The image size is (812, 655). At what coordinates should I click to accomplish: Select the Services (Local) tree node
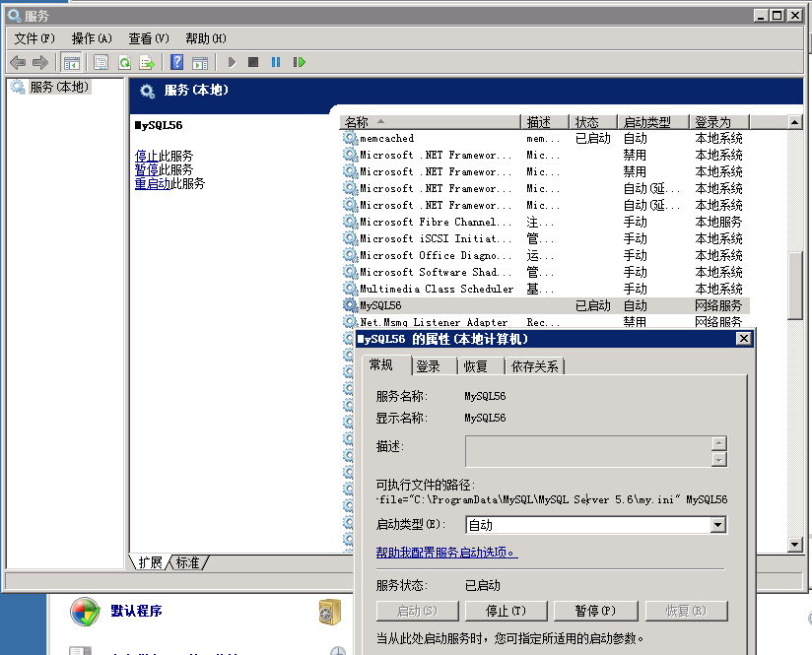click(59, 87)
